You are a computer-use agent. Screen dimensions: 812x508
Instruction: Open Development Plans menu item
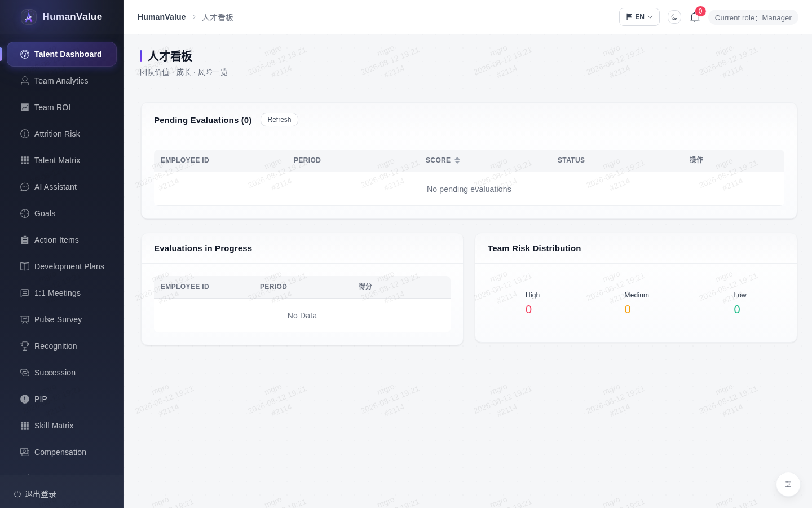[62, 266]
